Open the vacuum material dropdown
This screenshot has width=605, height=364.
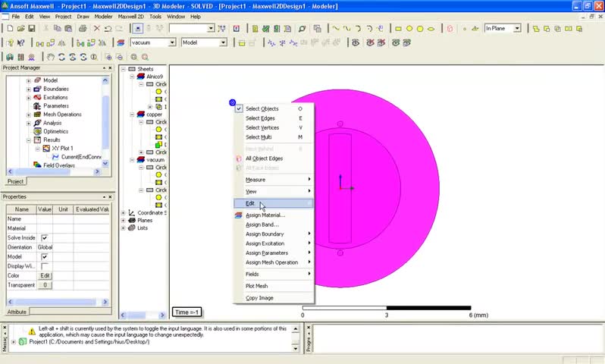click(x=172, y=42)
